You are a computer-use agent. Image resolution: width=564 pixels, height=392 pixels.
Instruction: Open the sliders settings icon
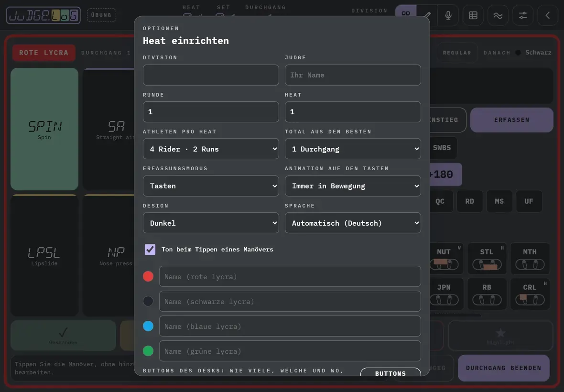point(522,15)
